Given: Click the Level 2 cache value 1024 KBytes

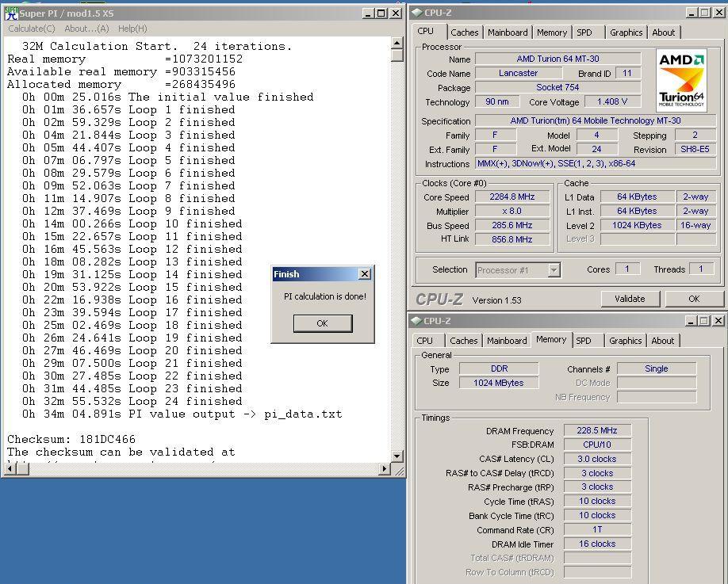Looking at the screenshot, I should click(x=637, y=225).
